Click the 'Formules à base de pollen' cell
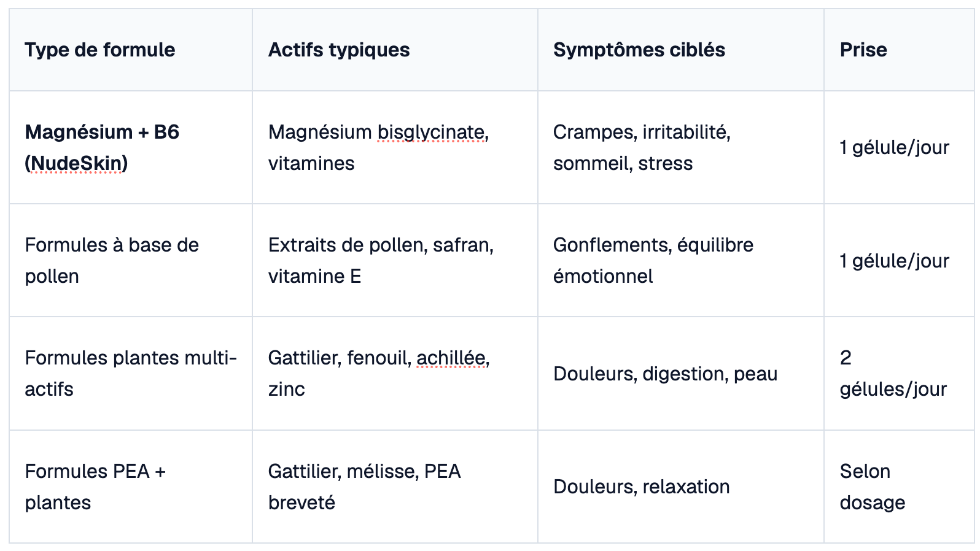This screenshot has height=551, width=980. [x=131, y=260]
